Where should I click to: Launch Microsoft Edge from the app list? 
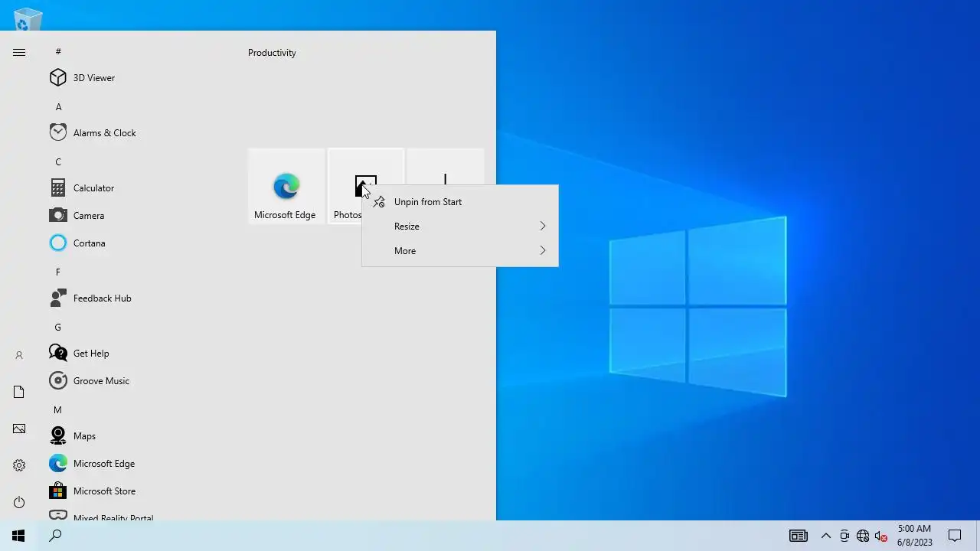coord(138,464)
